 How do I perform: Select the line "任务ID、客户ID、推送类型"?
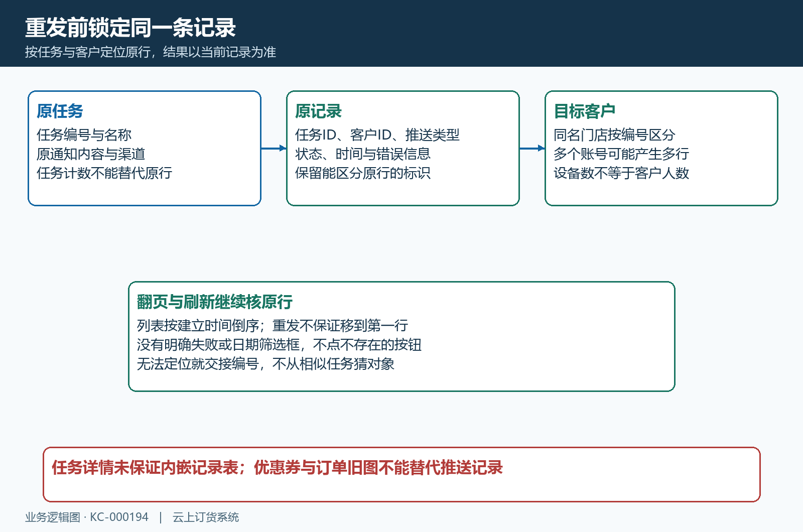(377, 135)
